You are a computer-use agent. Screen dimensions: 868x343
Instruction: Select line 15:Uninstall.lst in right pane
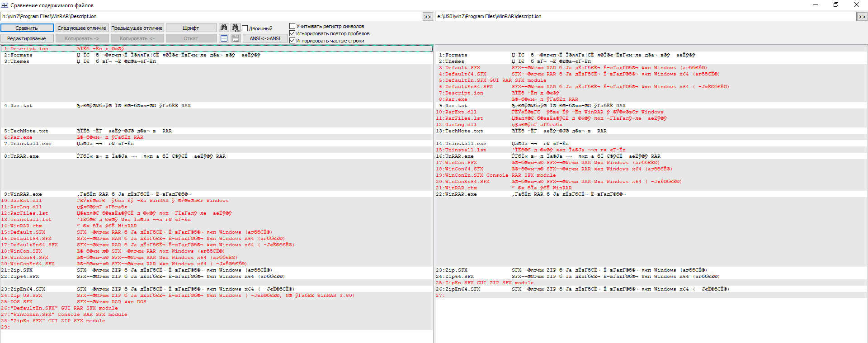click(651, 150)
